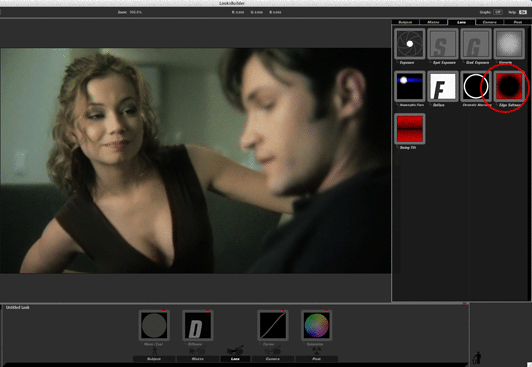This screenshot has width=532, height=367.
Task: Open the Curves tool in chain
Action: (272, 325)
